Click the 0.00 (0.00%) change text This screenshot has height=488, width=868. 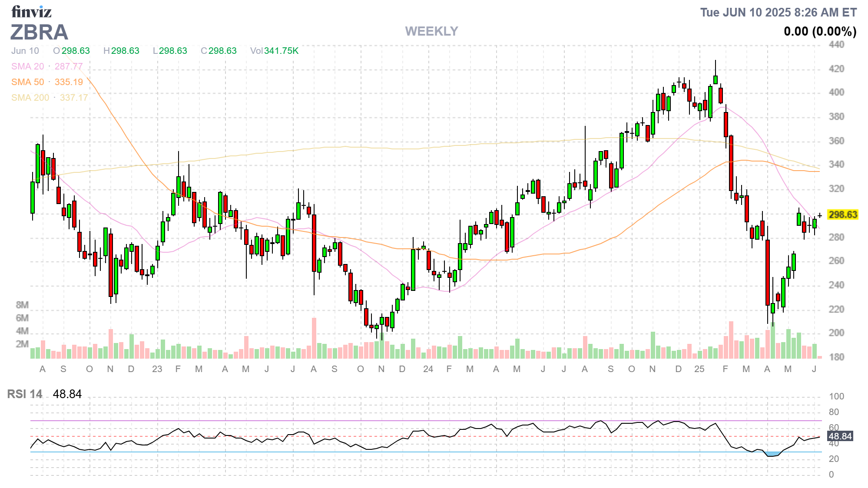point(820,31)
